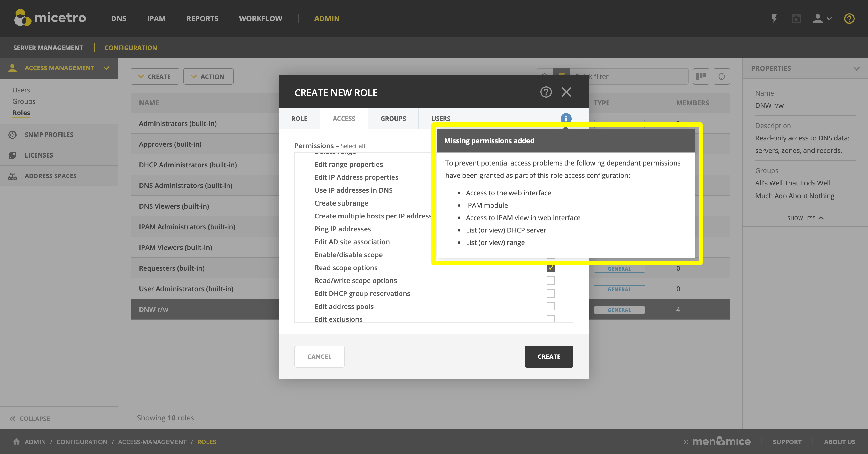Enable Read/write scope options checkbox
Screen dimensions: 868x454
(x=550, y=280)
